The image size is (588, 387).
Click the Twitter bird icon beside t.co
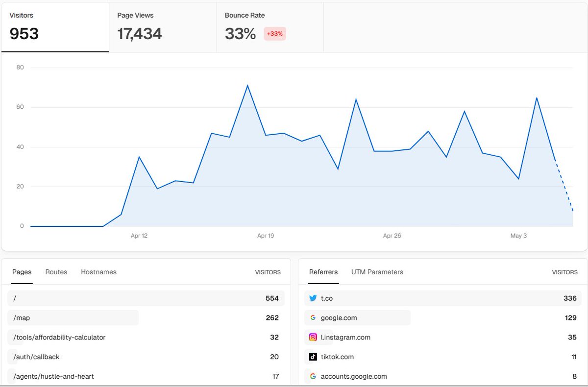point(313,298)
